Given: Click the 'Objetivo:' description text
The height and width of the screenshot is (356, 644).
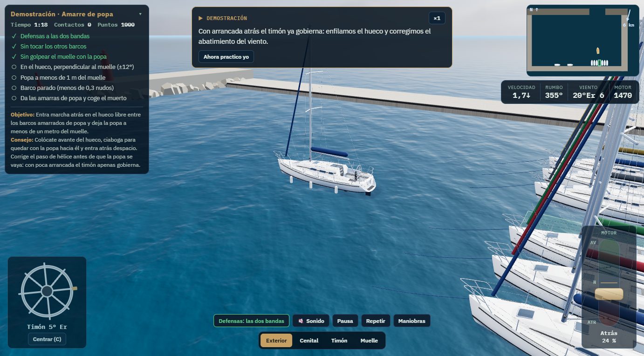Looking at the screenshot, I should (76, 123).
